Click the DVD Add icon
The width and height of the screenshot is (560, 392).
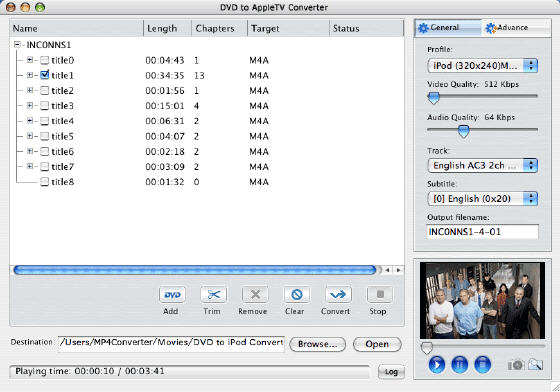[x=172, y=295]
